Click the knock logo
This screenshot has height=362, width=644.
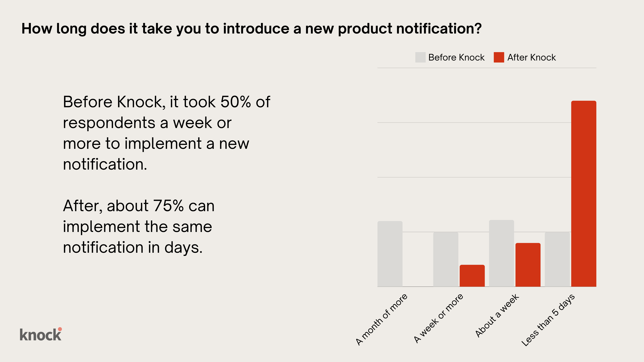(x=40, y=335)
